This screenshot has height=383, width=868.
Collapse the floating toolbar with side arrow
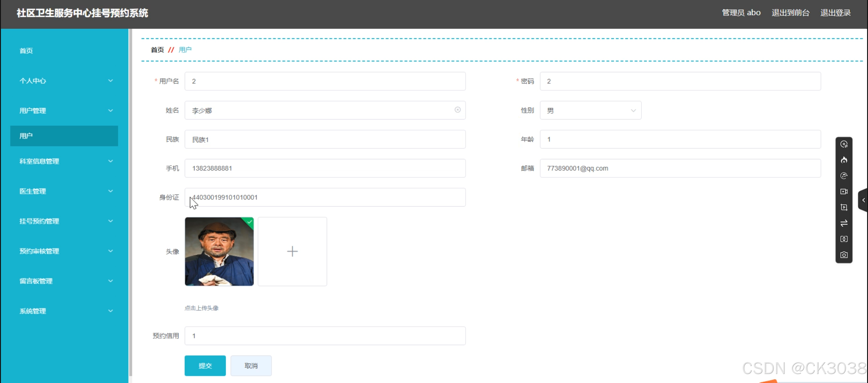863,200
